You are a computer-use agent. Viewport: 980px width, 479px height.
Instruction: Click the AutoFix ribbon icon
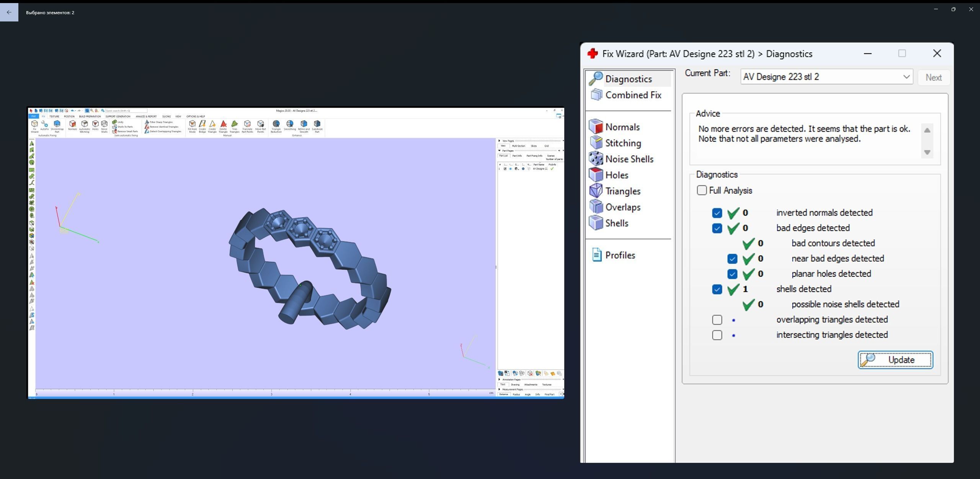[44, 124]
